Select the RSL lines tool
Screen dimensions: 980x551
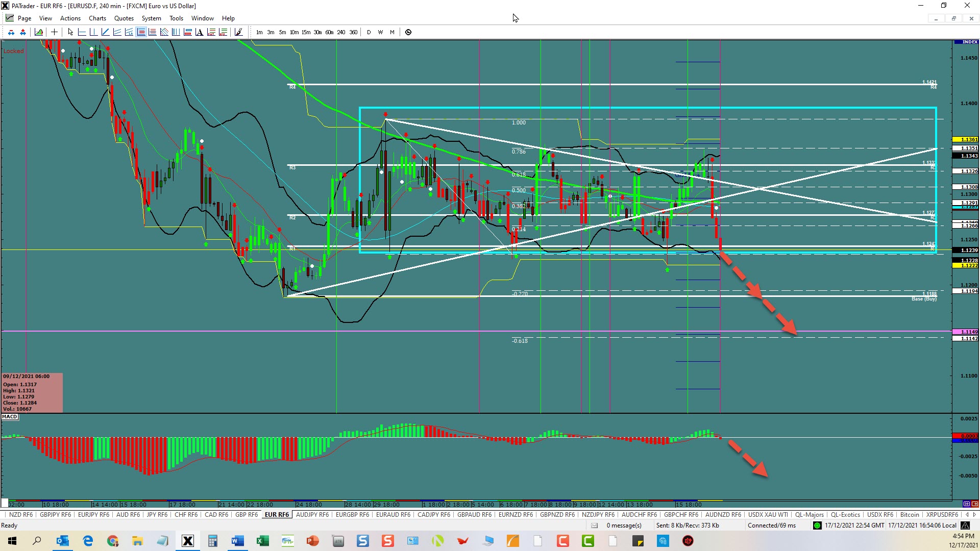[223, 32]
